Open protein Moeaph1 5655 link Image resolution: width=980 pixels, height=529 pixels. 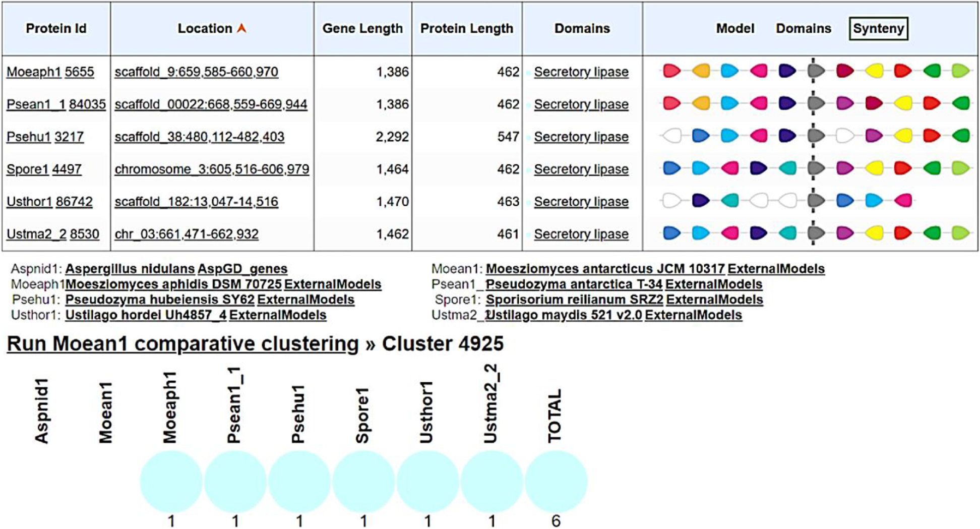50,72
